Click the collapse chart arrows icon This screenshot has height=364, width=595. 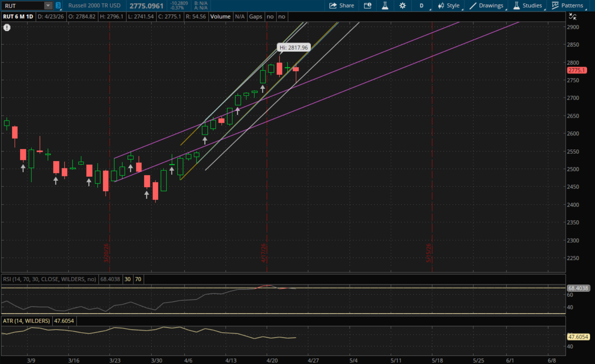point(573,16)
